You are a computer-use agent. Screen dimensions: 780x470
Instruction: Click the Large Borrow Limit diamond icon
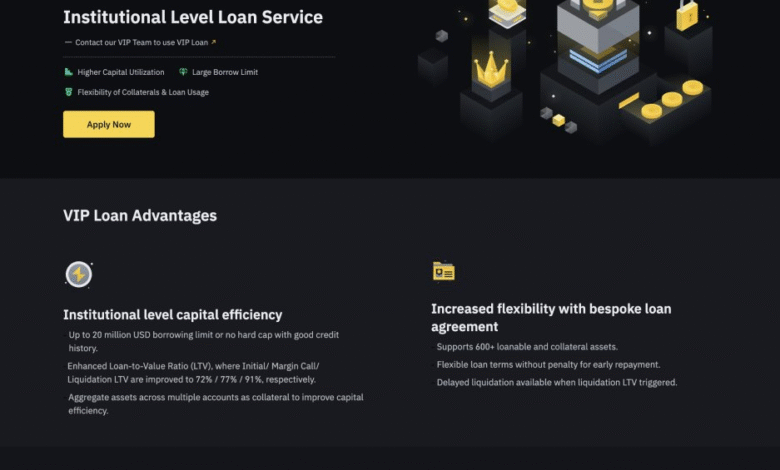click(x=183, y=72)
